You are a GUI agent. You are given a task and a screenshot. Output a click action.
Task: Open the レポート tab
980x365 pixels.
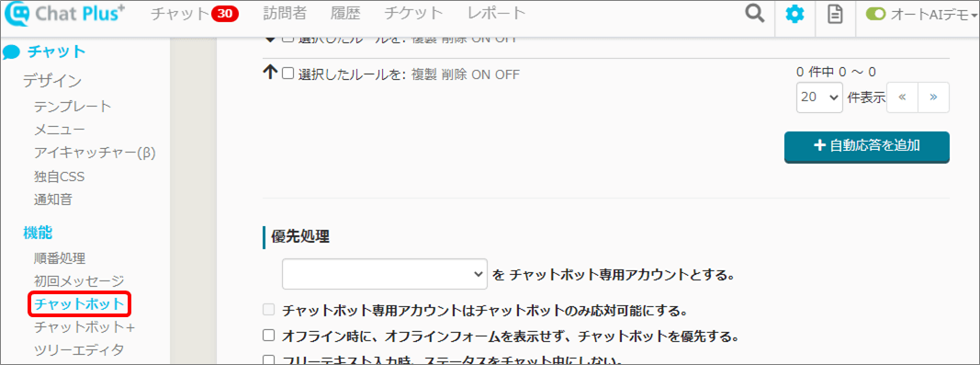pyautogui.click(x=496, y=13)
